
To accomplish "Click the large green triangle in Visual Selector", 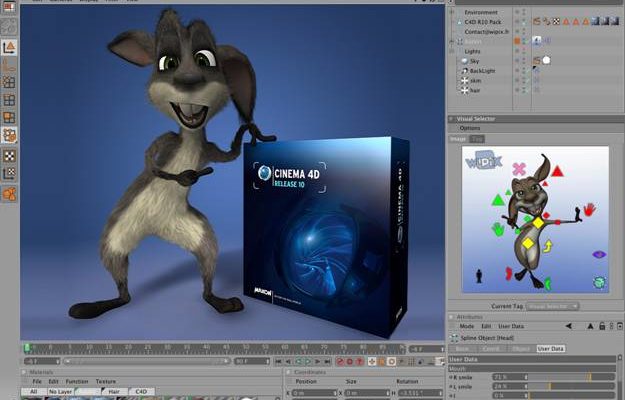I will tap(497, 200).
